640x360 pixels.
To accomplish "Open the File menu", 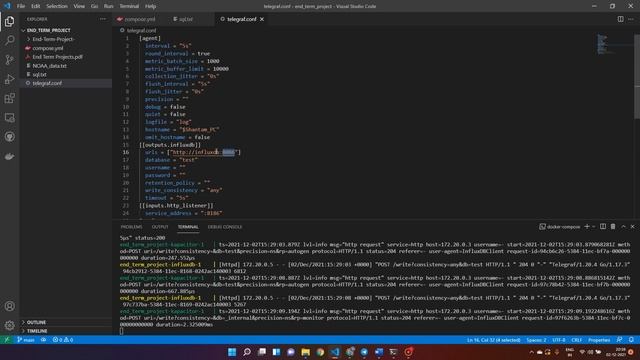I will coord(21,6).
